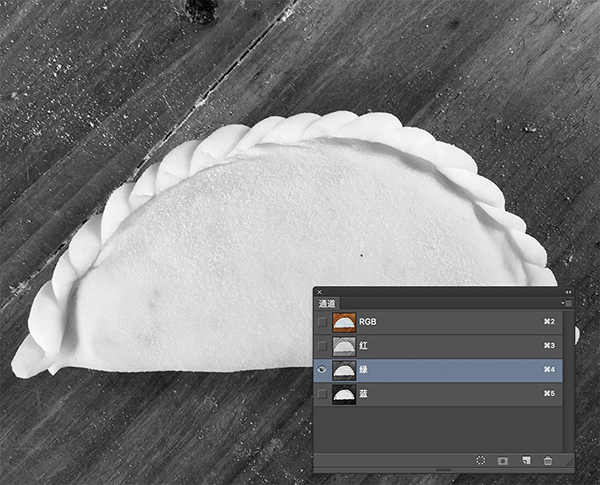Click the RGB channel thumbnail

click(x=344, y=322)
